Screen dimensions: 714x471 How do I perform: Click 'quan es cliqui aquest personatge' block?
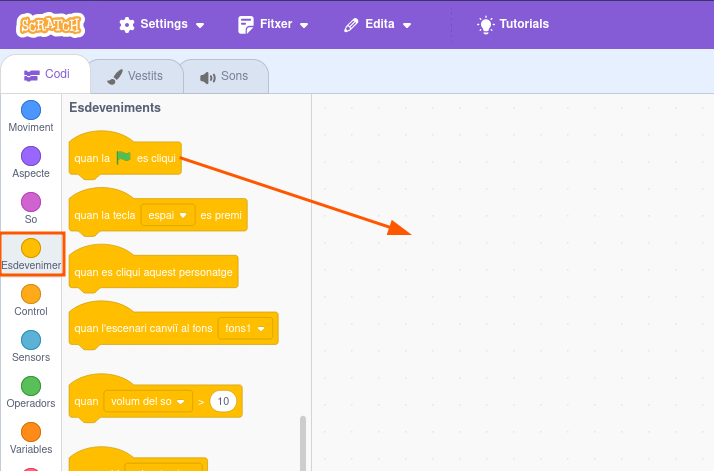[x=153, y=272]
